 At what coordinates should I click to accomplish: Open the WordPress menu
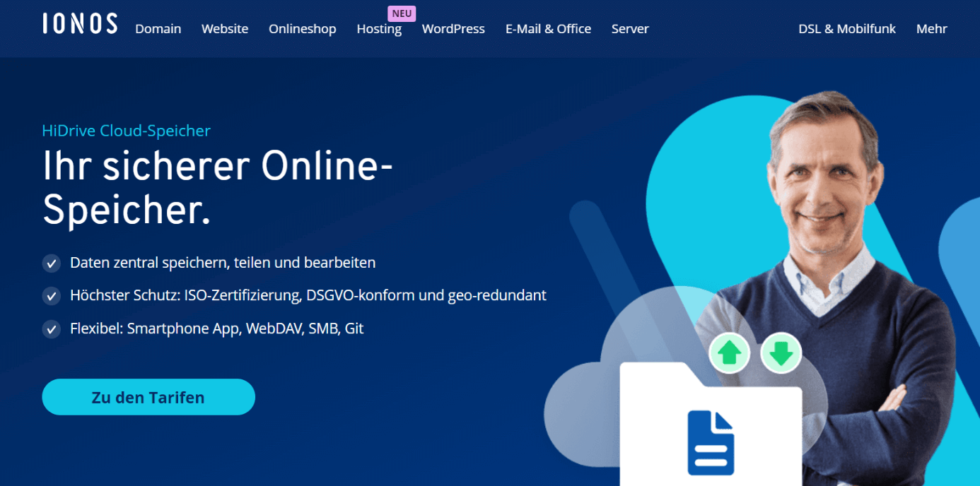coord(453,29)
